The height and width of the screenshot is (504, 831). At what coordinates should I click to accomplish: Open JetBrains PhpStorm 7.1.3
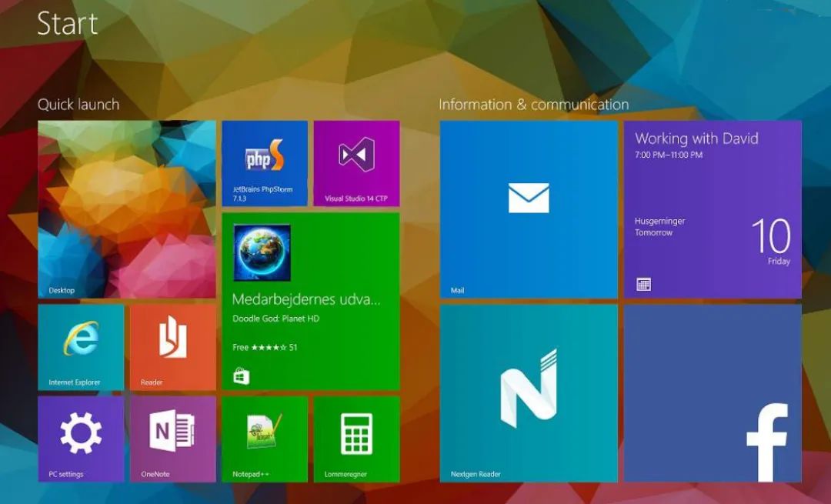(x=264, y=162)
